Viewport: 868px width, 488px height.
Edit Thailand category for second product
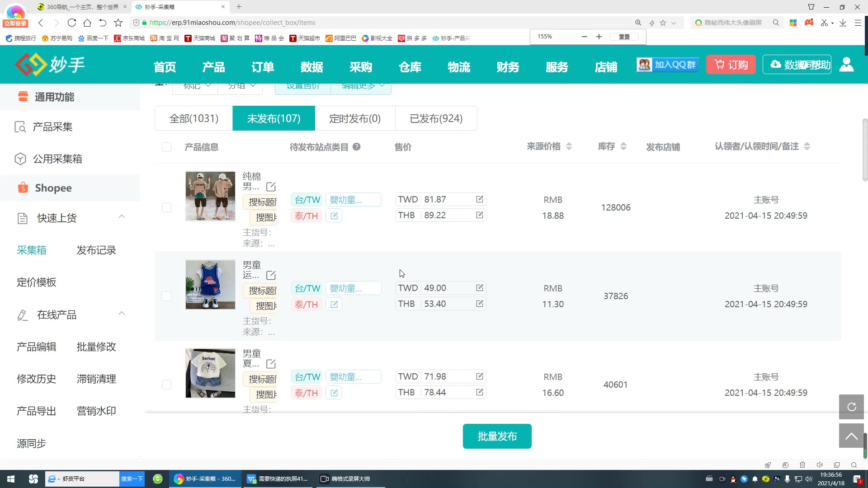[334, 305]
